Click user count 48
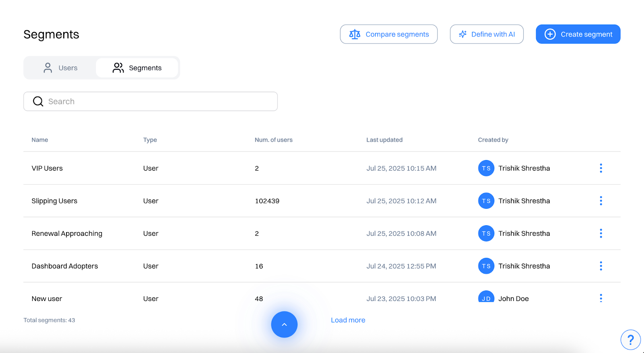644x353 pixels. click(259, 299)
